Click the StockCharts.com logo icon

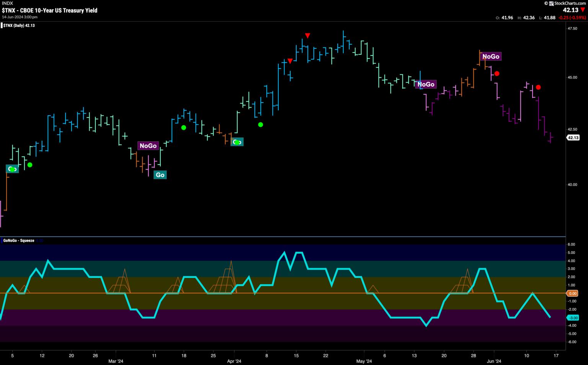click(x=551, y=3)
